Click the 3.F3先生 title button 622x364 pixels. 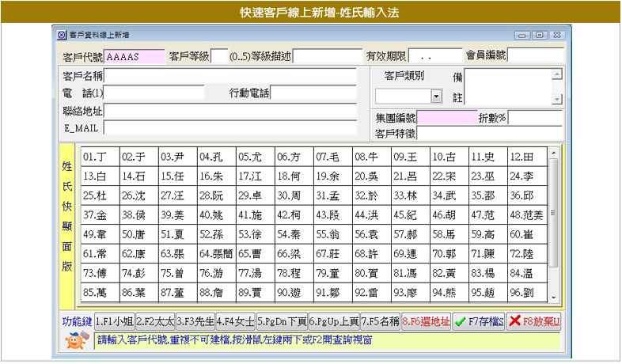click(195, 322)
